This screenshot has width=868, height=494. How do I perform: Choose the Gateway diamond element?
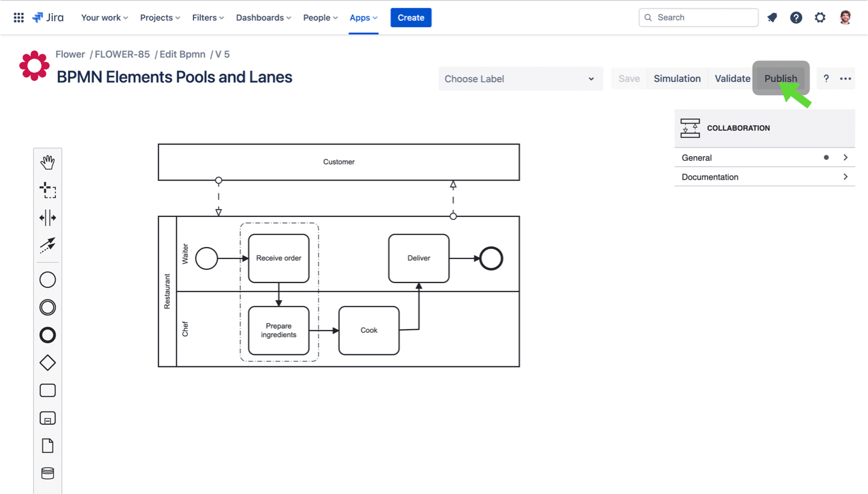tap(48, 363)
